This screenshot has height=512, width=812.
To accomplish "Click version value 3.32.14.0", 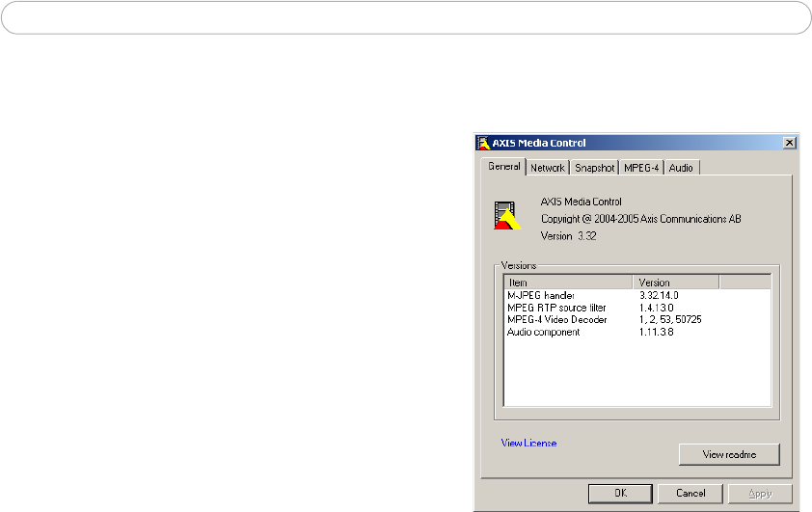I will [x=659, y=296].
